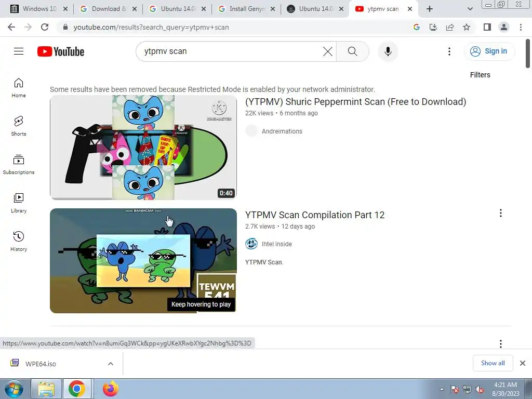Click the Action Center flag tray icon
Screen dimensions: 532x399
455,389
